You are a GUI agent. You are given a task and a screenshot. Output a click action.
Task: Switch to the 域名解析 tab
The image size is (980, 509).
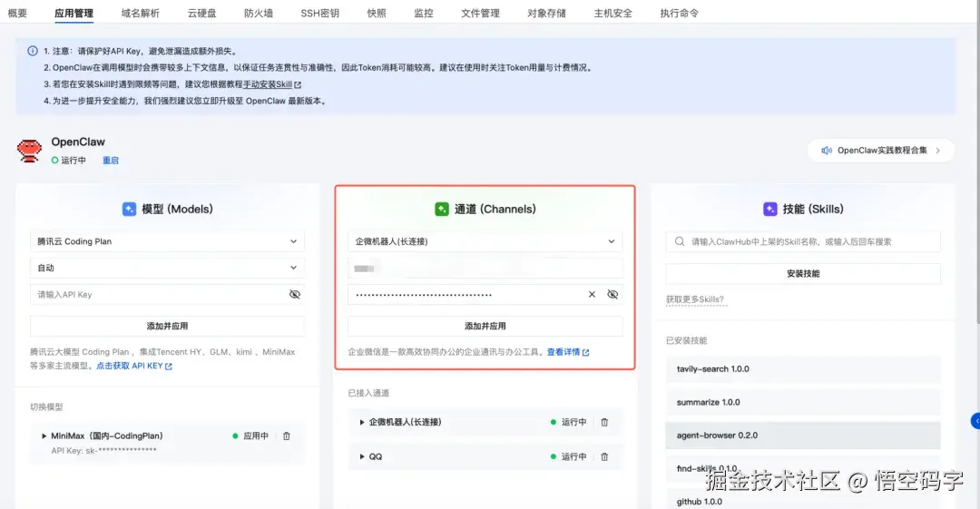coord(140,13)
